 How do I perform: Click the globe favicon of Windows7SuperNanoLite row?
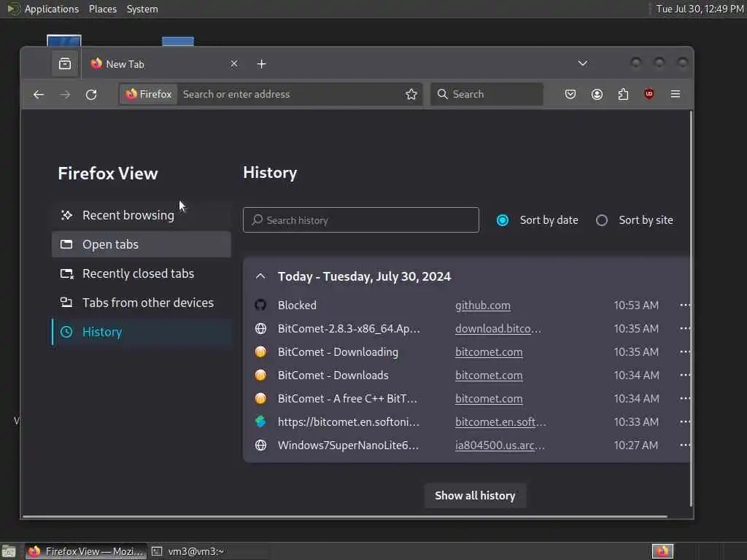tap(260, 446)
